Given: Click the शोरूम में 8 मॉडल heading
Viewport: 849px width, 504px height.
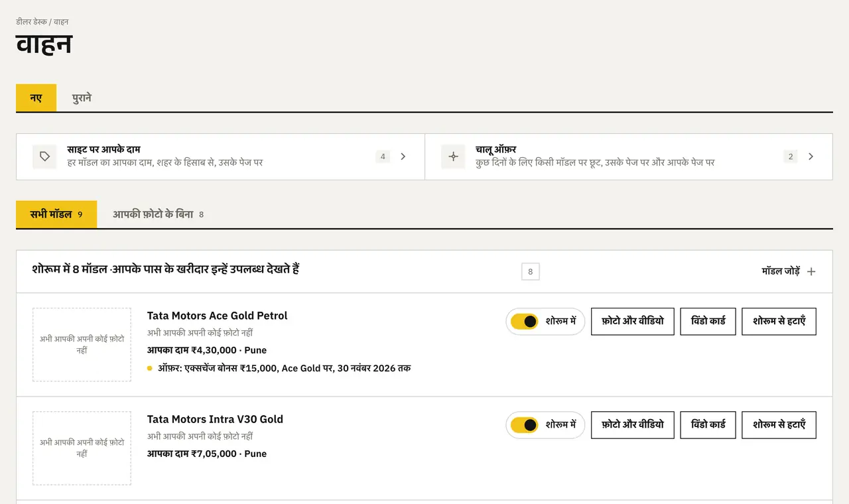Looking at the screenshot, I should 166,269.
